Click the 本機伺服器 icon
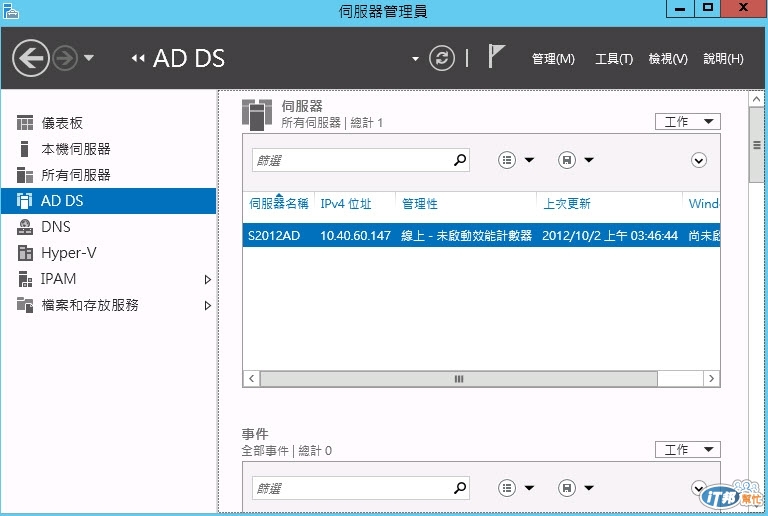The width and height of the screenshot is (768, 516). (x=24, y=149)
